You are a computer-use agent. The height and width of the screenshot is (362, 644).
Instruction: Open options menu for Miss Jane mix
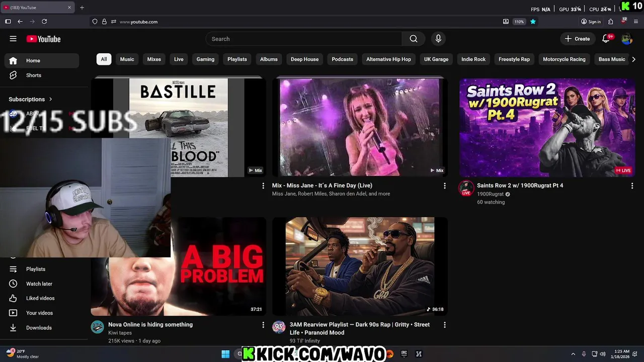point(444,186)
